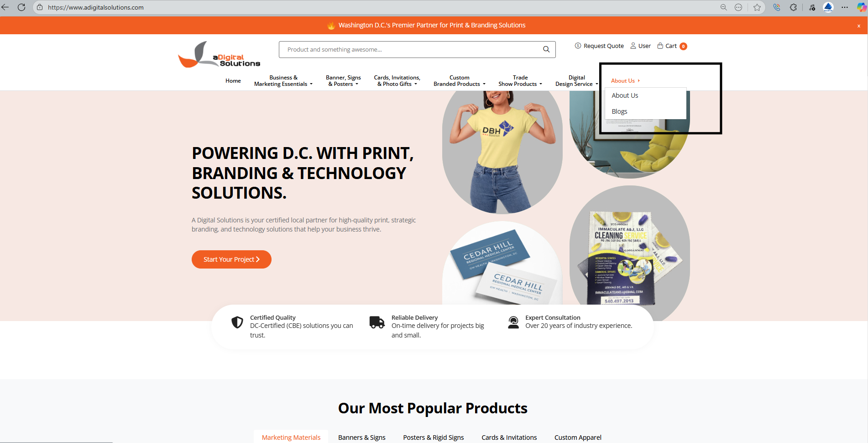Switch to the Banners & Signs tab
868x443 pixels.
point(361,437)
